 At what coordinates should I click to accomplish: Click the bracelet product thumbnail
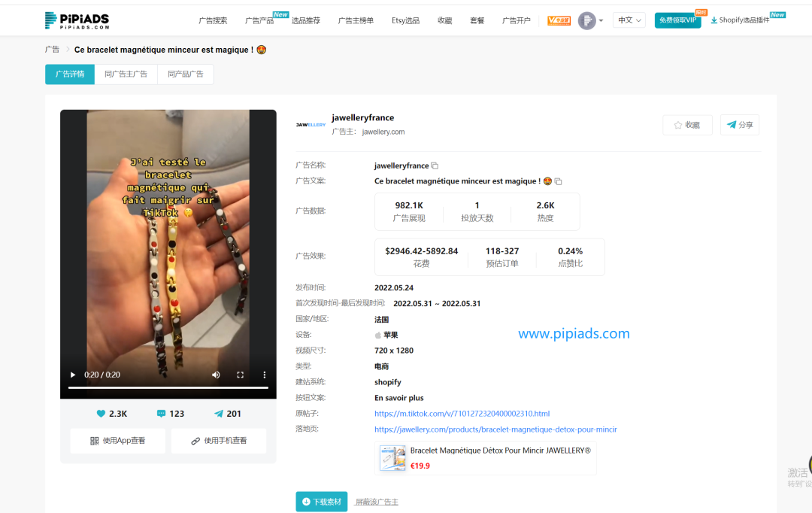[x=392, y=457]
